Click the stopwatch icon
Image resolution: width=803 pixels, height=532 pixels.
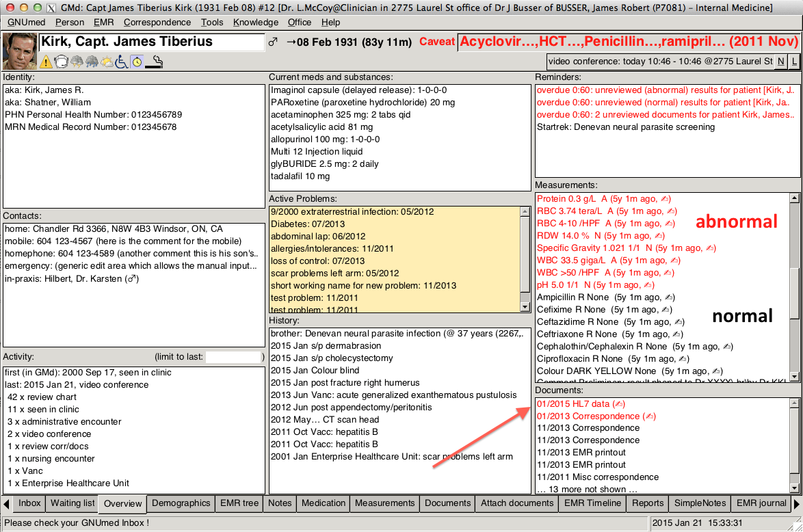point(137,62)
